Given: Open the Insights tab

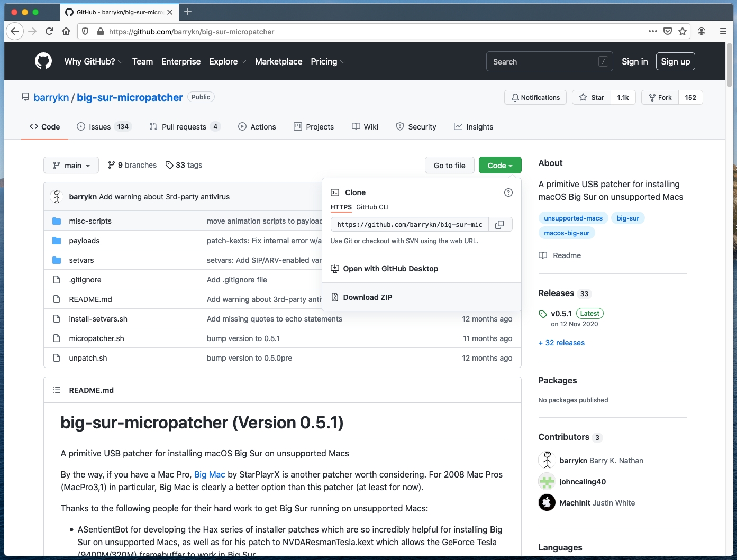Looking at the screenshot, I should coord(474,127).
